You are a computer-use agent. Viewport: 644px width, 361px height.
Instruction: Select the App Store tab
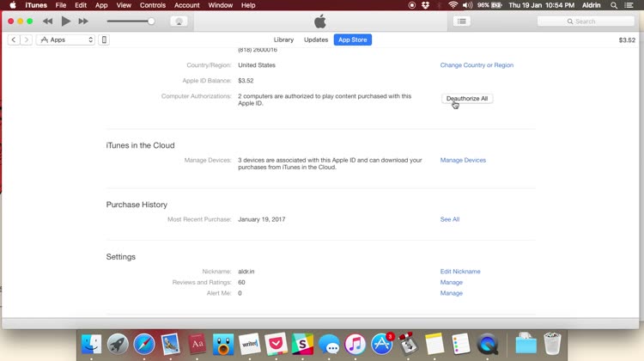click(352, 40)
